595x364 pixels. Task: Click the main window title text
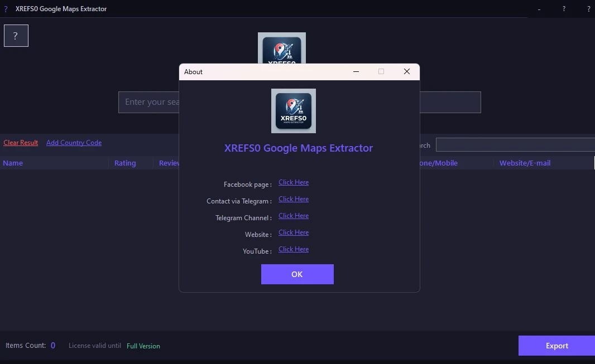pyautogui.click(x=61, y=9)
